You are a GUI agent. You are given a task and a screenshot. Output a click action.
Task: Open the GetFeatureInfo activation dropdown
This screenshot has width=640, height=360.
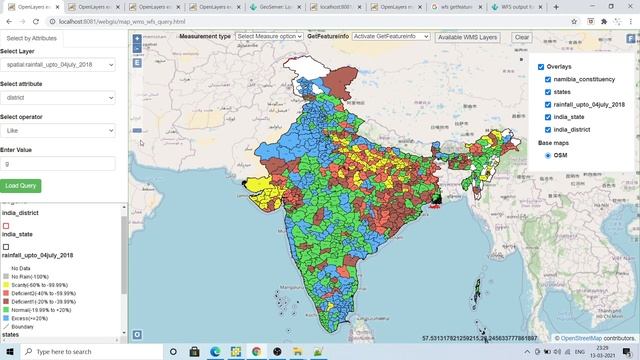pyautogui.click(x=391, y=36)
